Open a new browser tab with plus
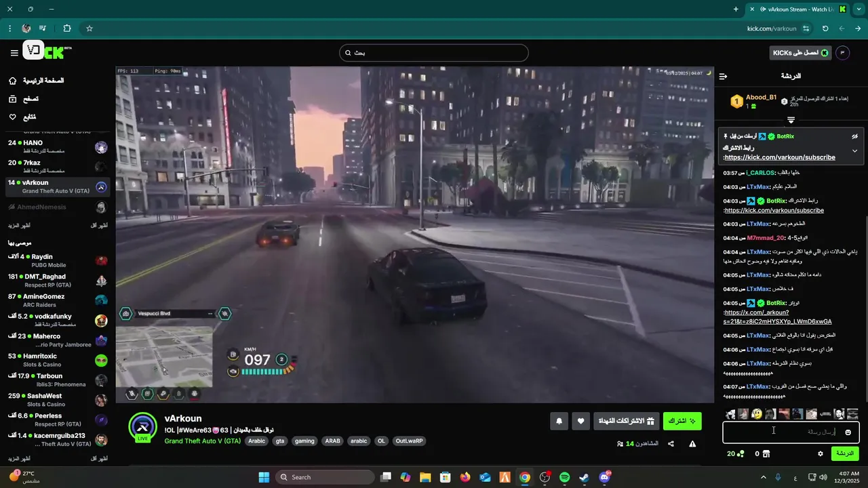 [x=736, y=9]
